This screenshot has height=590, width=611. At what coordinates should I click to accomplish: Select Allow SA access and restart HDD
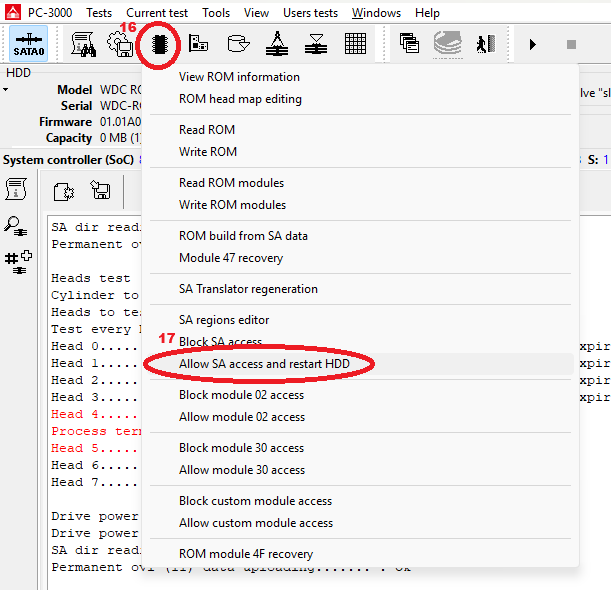[264, 364]
